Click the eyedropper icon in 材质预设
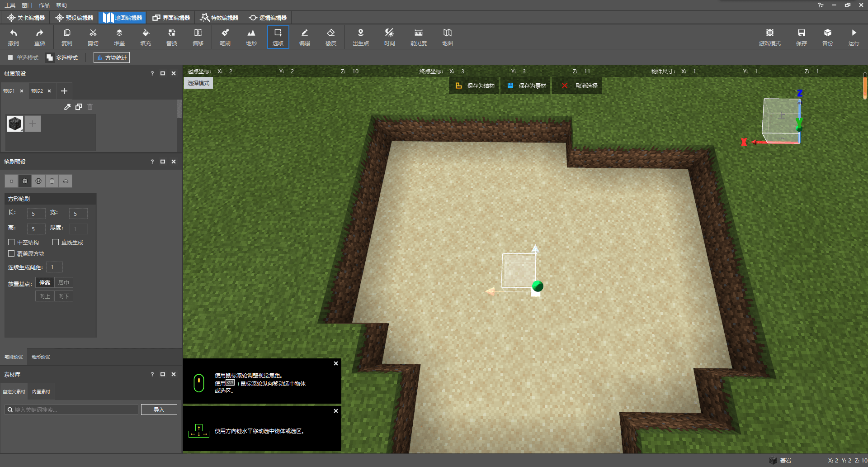 point(67,107)
